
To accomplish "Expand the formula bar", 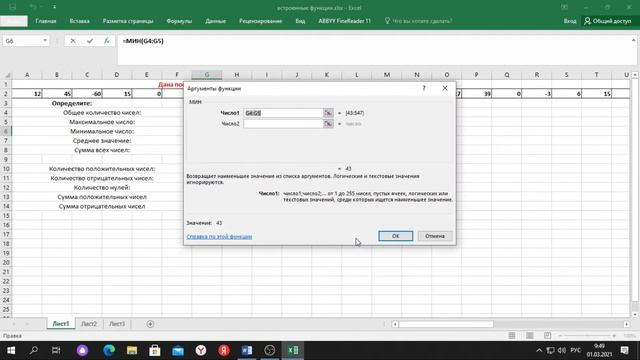I will click(633, 40).
